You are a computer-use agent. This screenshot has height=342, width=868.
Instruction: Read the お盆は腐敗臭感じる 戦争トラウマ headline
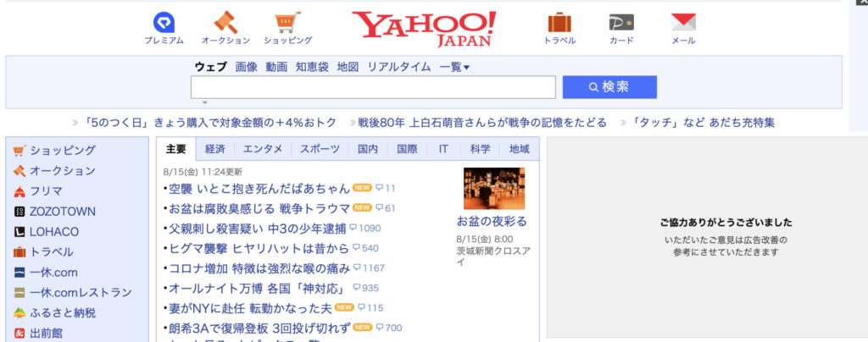click(x=259, y=208)
